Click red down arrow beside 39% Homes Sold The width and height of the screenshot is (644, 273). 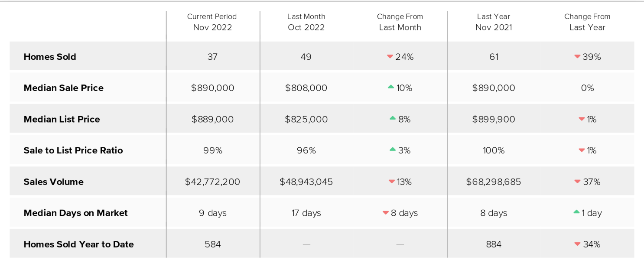(x=577, y=57)
